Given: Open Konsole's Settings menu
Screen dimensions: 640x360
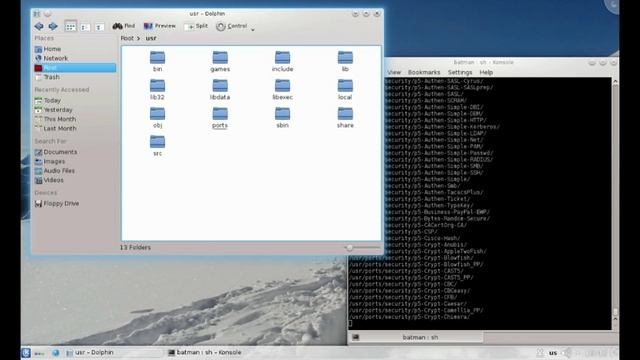Looking at the screenshot, I should (460, 72).
